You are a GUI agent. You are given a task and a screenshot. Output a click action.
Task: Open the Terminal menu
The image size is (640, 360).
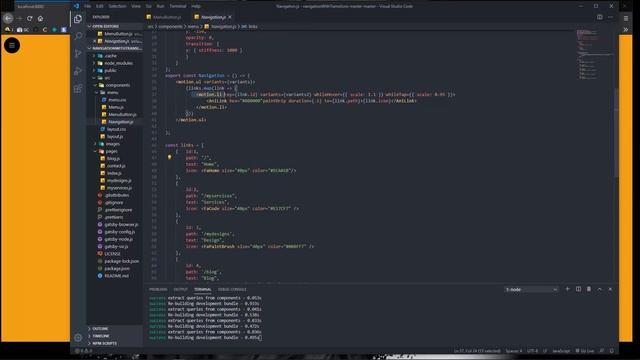(178, 6)
